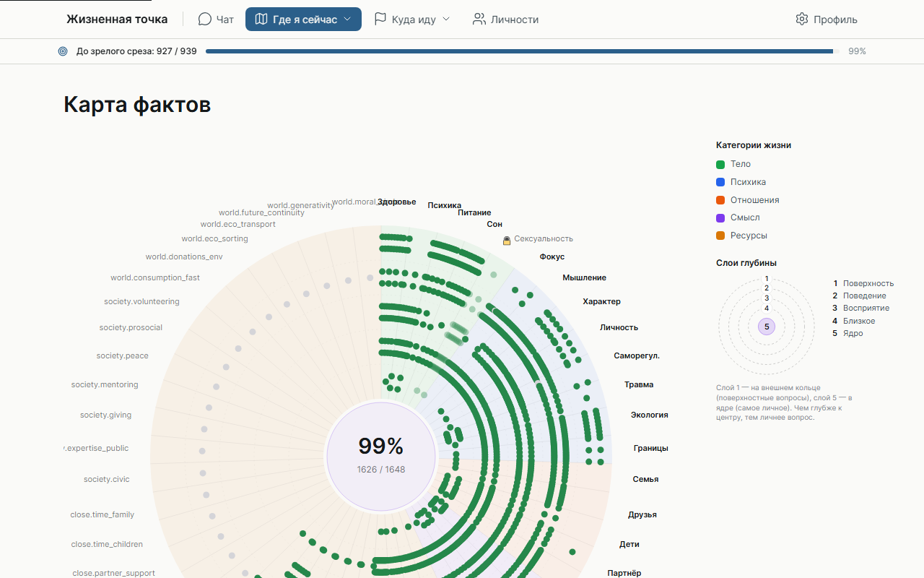Select the world.generativity sector label
The width and height of the screenshot is (924, 578).
(x=301, y=205)
